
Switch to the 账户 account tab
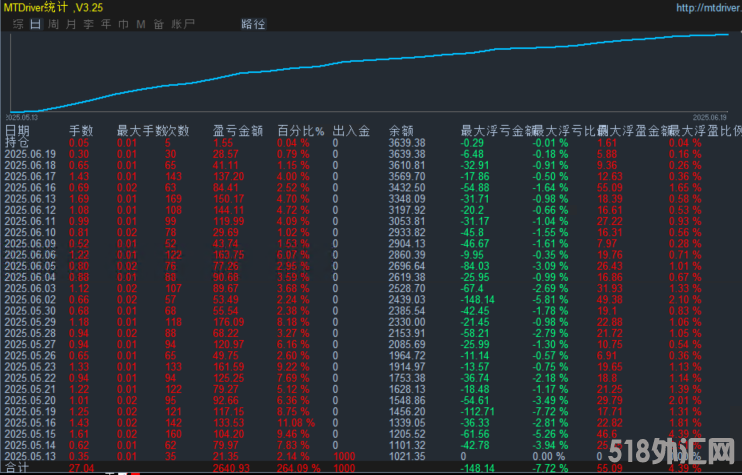[183, 23]
